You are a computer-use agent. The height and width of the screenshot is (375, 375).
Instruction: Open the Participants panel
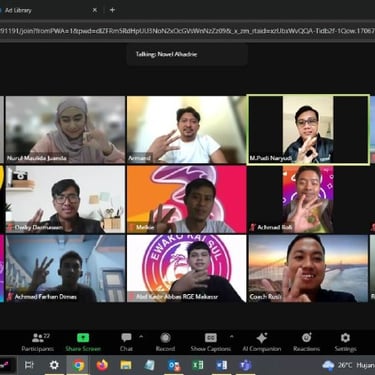point(37,342)
